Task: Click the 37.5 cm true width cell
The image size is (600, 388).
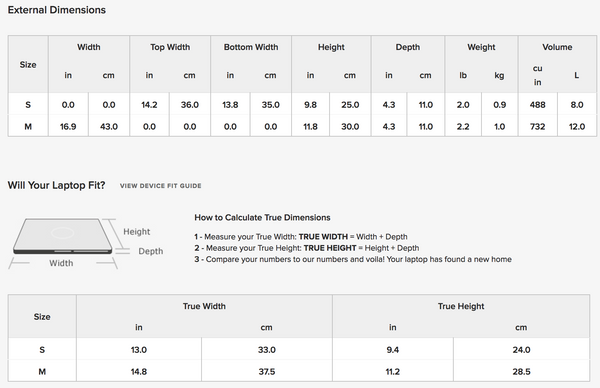Action: point(267,372)
